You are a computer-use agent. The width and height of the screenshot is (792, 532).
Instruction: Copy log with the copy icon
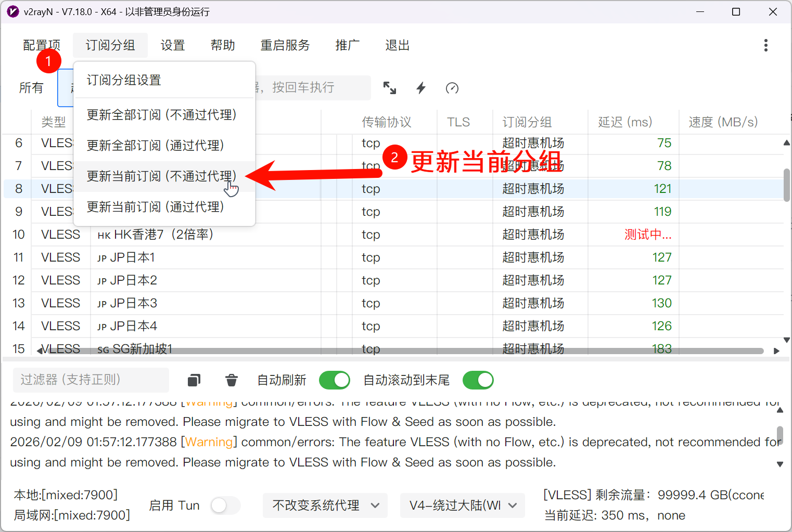tap(194, 380)
